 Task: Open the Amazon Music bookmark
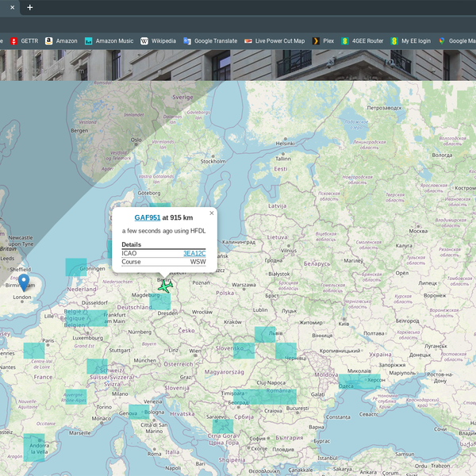pos(109,40)
